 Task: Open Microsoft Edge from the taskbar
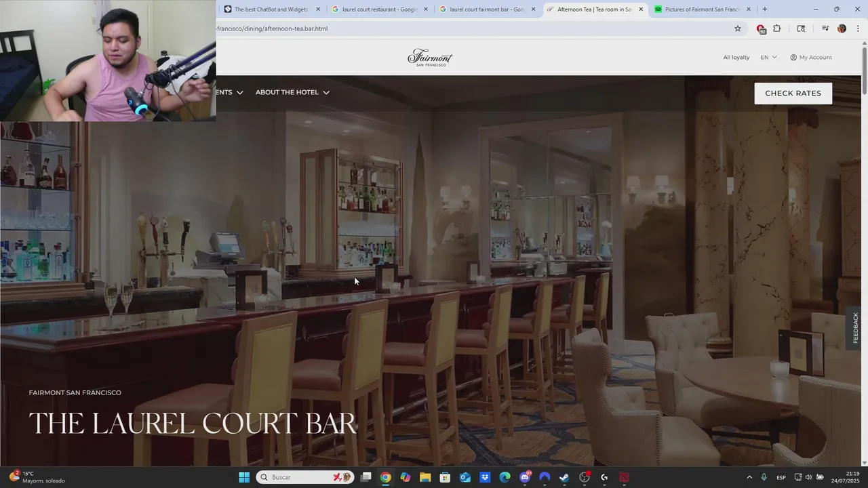505,477
